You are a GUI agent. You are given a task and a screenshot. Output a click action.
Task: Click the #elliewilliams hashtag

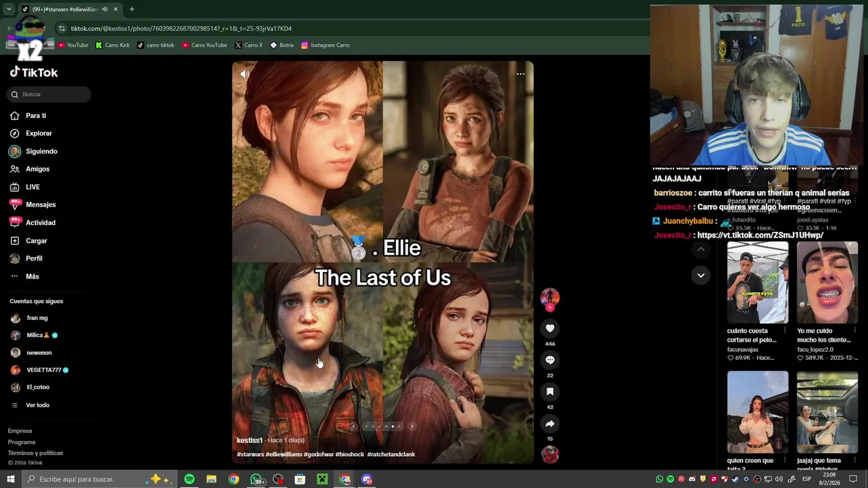click(284, 454)
